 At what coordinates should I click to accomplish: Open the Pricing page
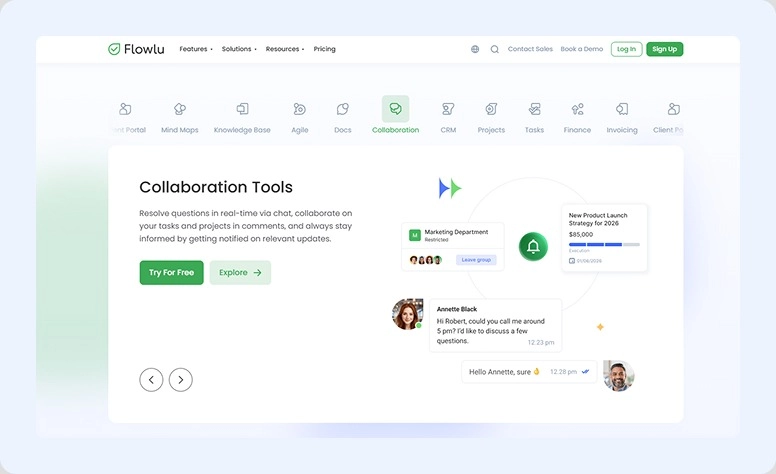pos(325,49)
